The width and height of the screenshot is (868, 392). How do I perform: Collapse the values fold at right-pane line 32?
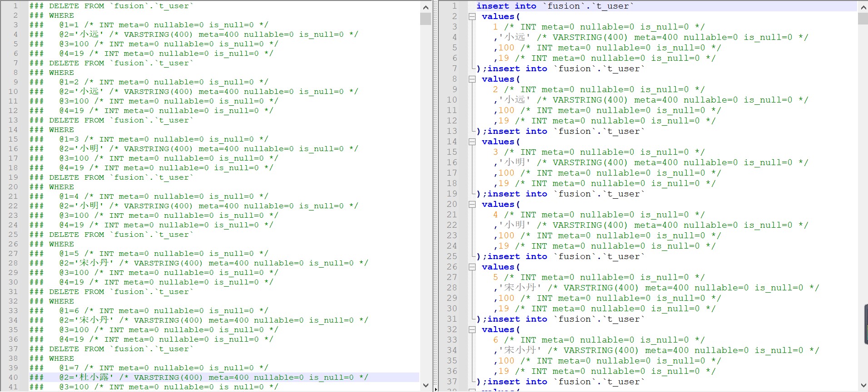click(472, 330)
